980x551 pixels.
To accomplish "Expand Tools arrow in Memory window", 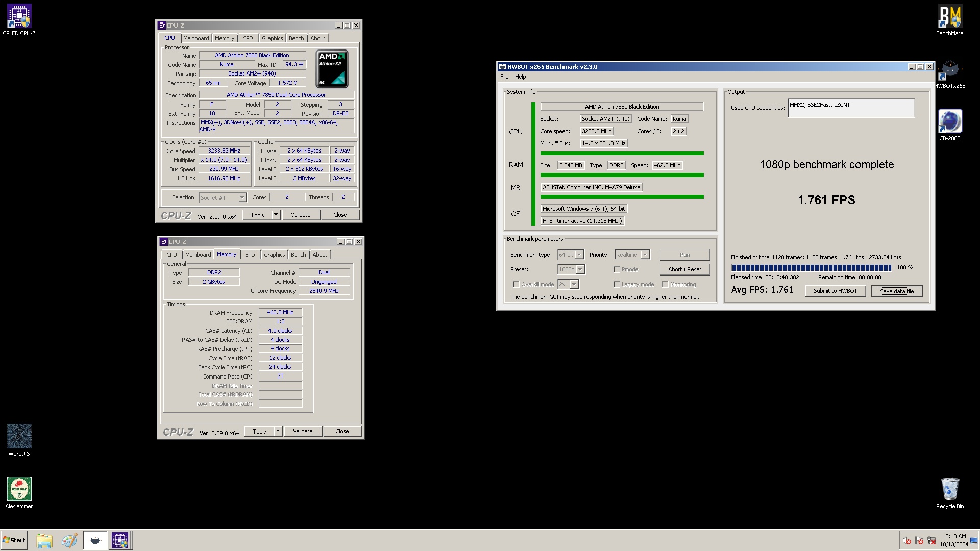I will [278, 432].
